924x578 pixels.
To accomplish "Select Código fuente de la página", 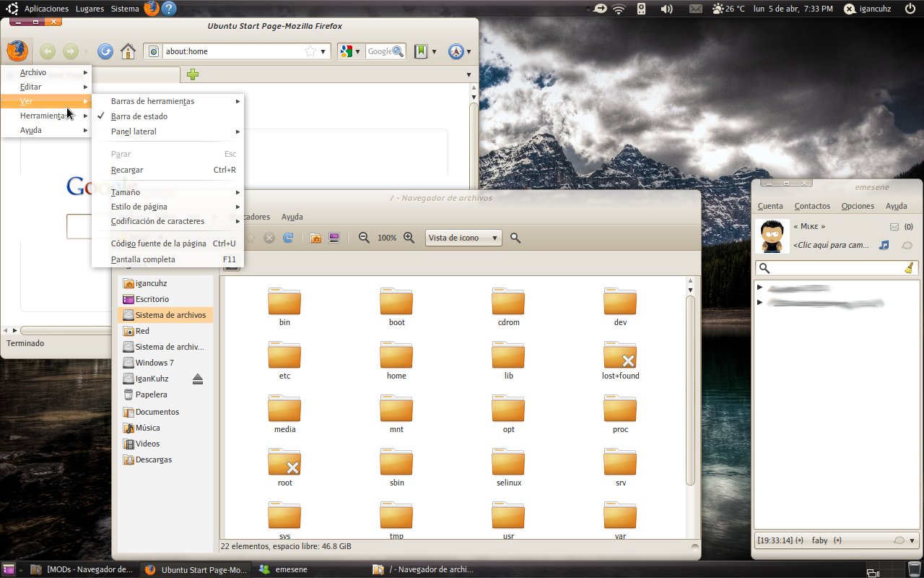I will coord(167,243).
